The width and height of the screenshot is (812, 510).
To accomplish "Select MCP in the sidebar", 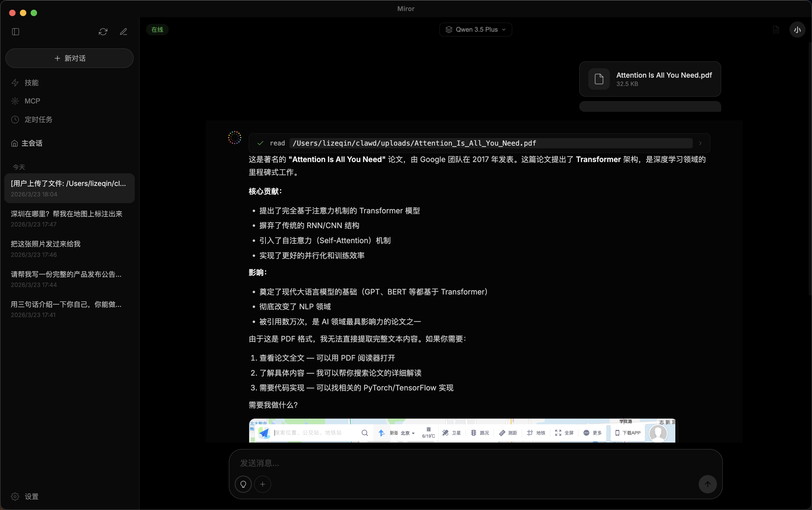I will click(x=32, y=101).
